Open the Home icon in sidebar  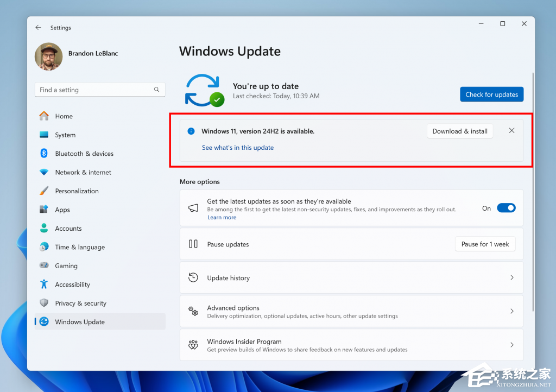tap(44, 116)
